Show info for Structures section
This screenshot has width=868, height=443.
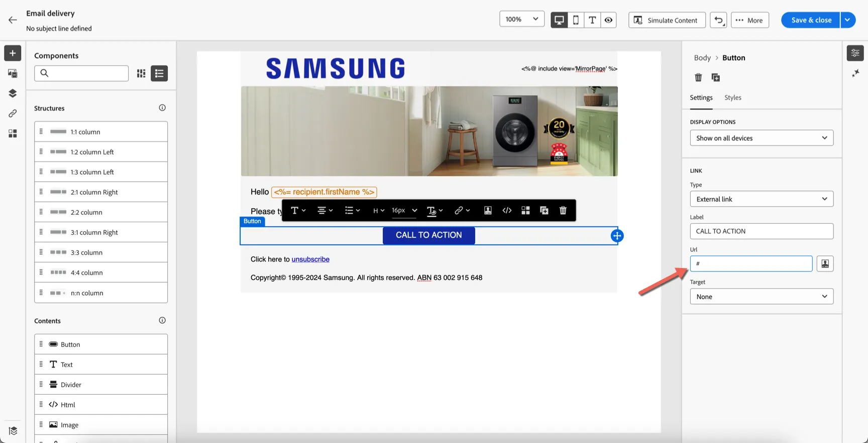(x=162, y=108)
